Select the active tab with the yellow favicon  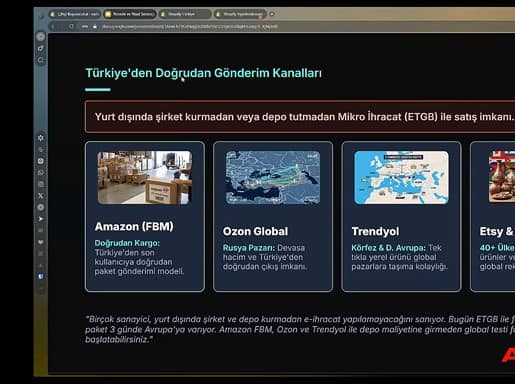(x=130, y=14)
